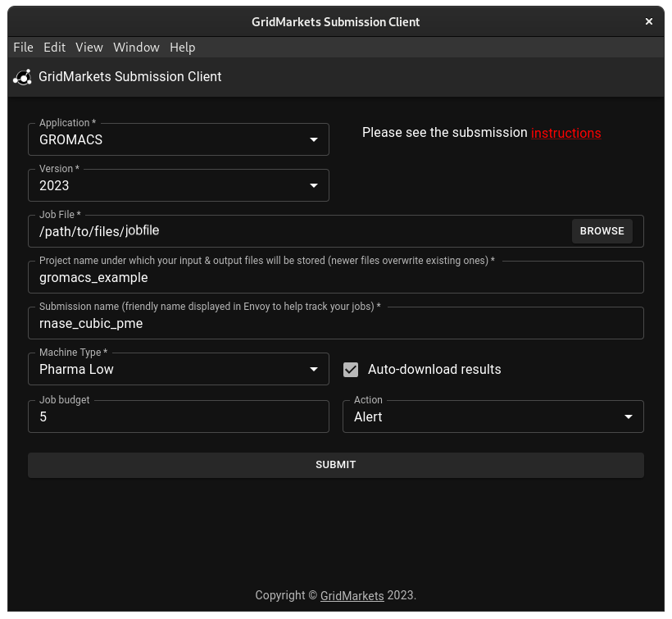Click the GridMarkets logo icon

point(22,77)
